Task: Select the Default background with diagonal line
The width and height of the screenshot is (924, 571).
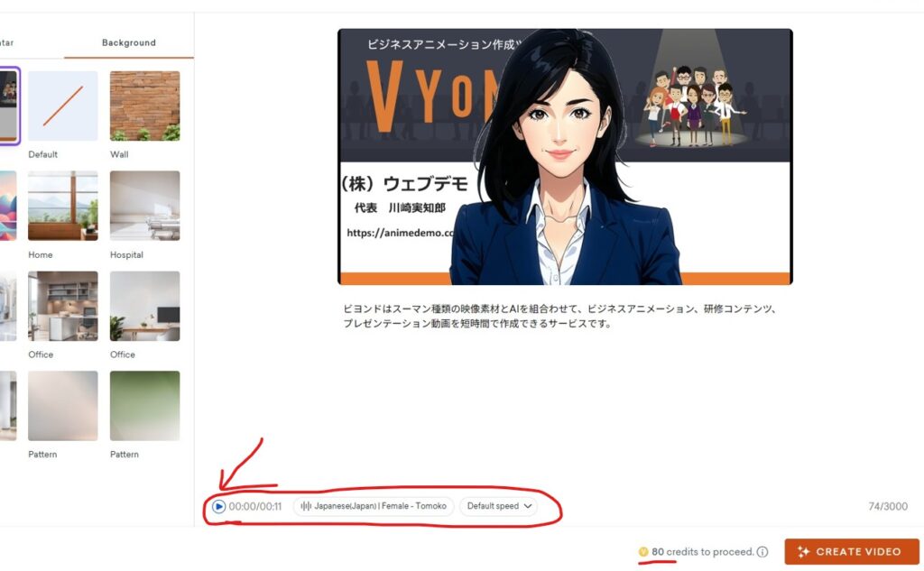Action: pos(62,106)
